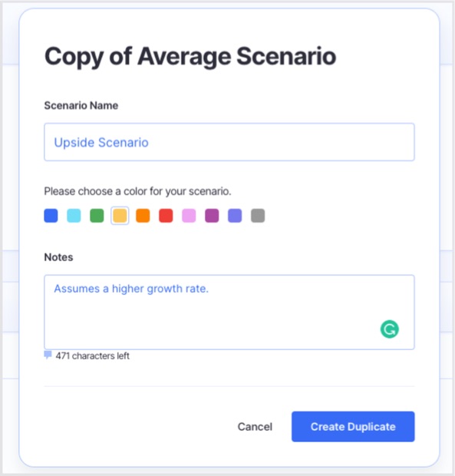455x476 pixels.
Task: Click the 'Assumes a higher growth rate' note text
Action: pos(131,289)
